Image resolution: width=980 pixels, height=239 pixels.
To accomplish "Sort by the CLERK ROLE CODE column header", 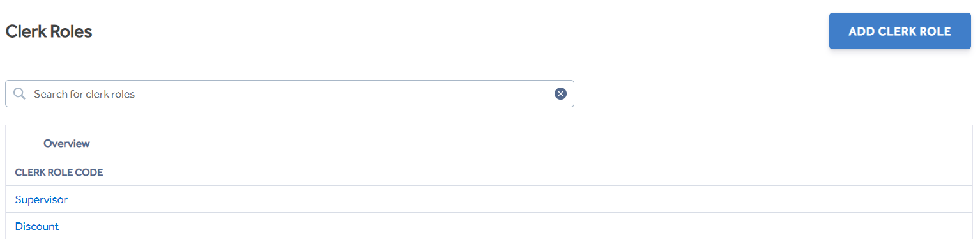I will point(59,173).
